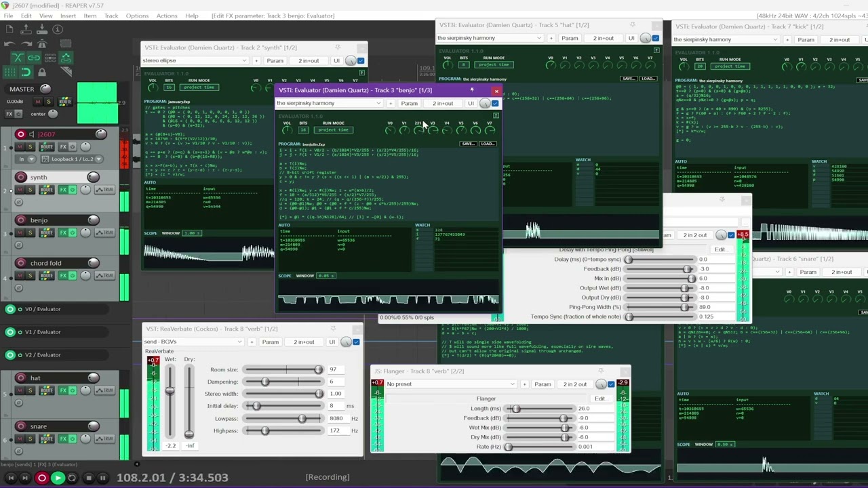868x488 pixels.
Task: Click the 2 in 2 out button in Flanger
Action: point(575,384)
